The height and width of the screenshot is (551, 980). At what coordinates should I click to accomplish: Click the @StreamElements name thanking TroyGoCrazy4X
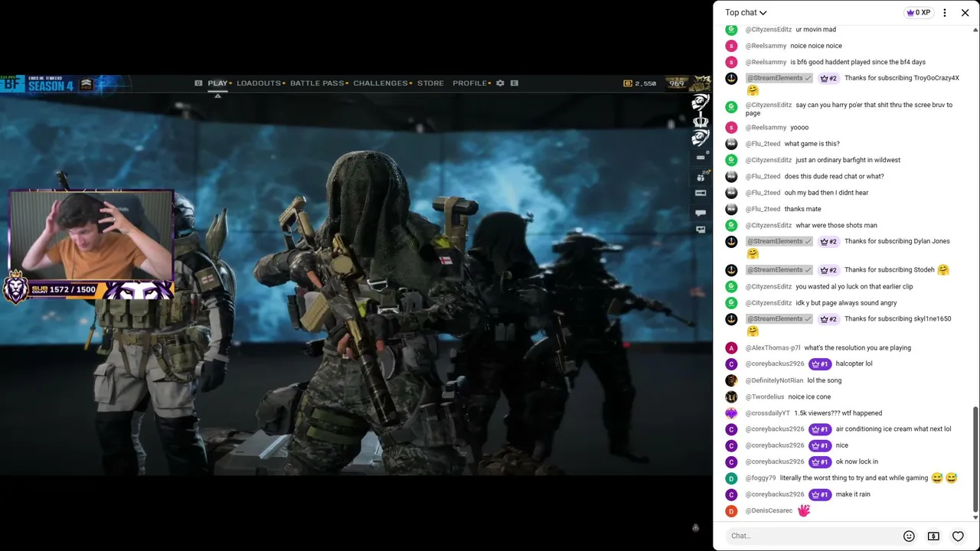tap(774, 78)
